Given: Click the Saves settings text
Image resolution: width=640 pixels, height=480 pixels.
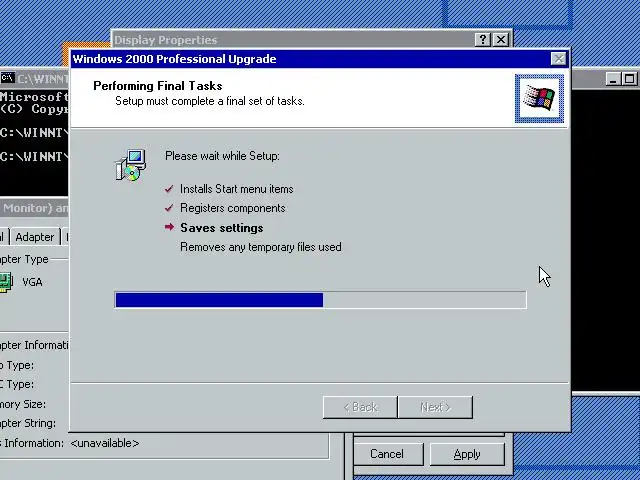Looking at the screenshot, I should [x=222, y=228].
